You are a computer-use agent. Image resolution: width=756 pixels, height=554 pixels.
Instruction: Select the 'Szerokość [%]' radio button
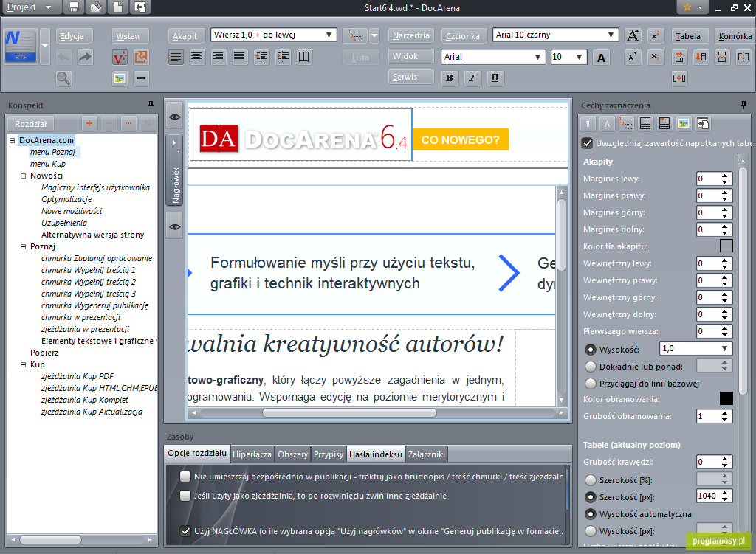click(591, 479)
